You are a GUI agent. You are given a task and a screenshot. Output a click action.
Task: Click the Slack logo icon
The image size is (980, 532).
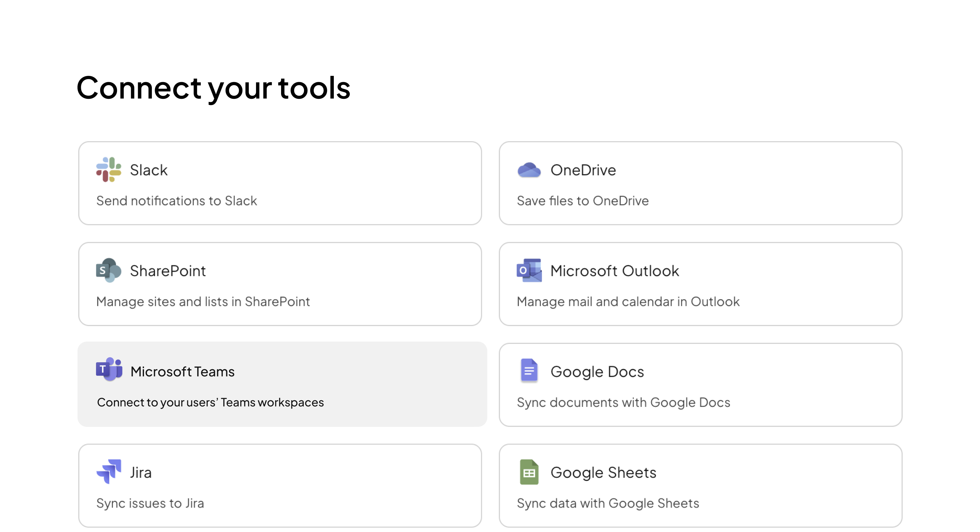click(109, 170)
